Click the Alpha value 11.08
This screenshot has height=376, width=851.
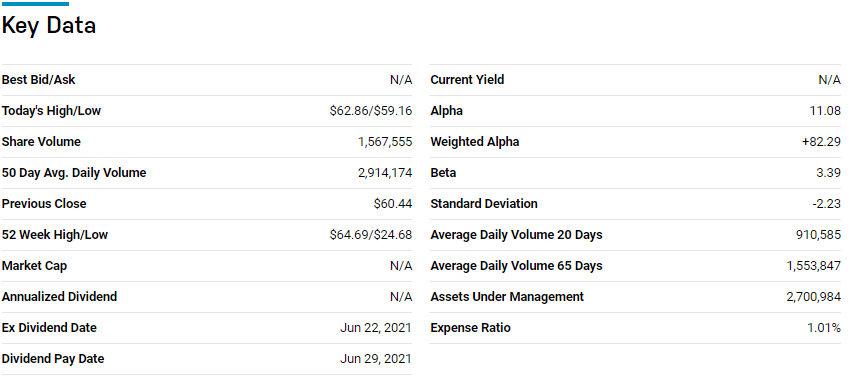[825, 111]
